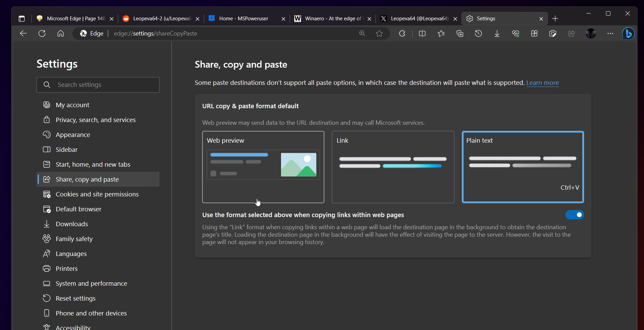Open Cookies and site permissions
644x330 pixels.
point(98,194)
